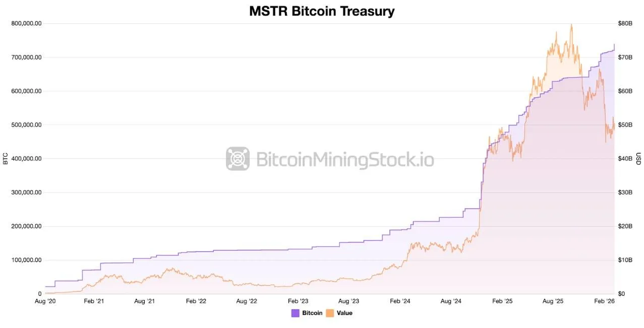Click the orange Value line peak near $80B
Viewport: 644px width, 328px height.
tap(571, 25)
